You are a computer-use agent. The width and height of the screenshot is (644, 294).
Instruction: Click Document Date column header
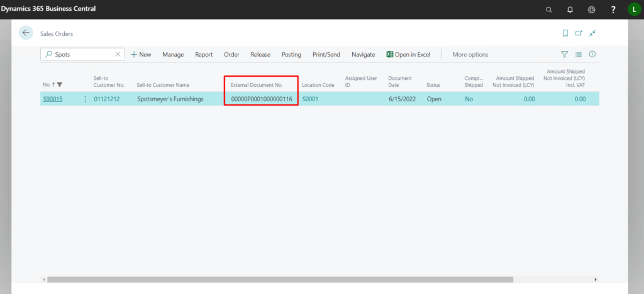[400, 81]
